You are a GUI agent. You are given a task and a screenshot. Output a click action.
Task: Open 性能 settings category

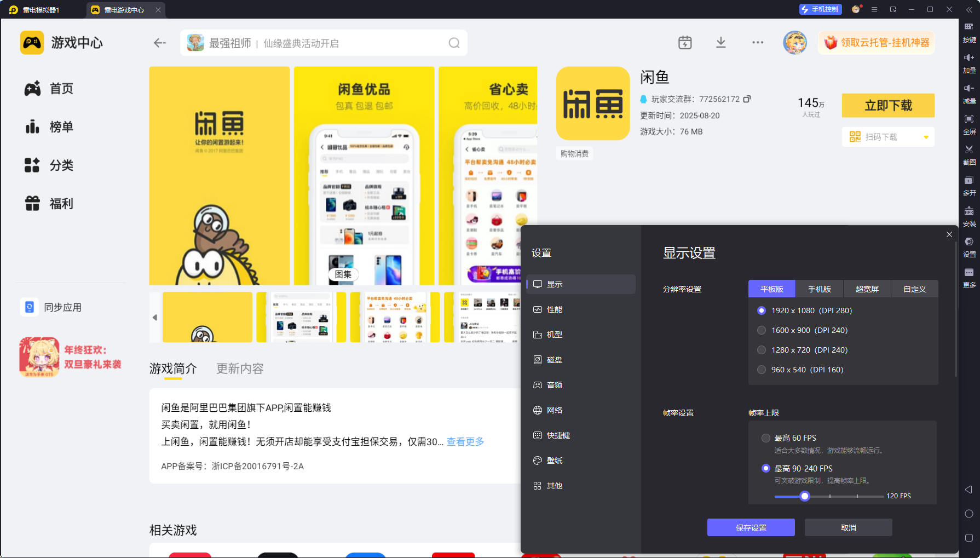[581, 309]
